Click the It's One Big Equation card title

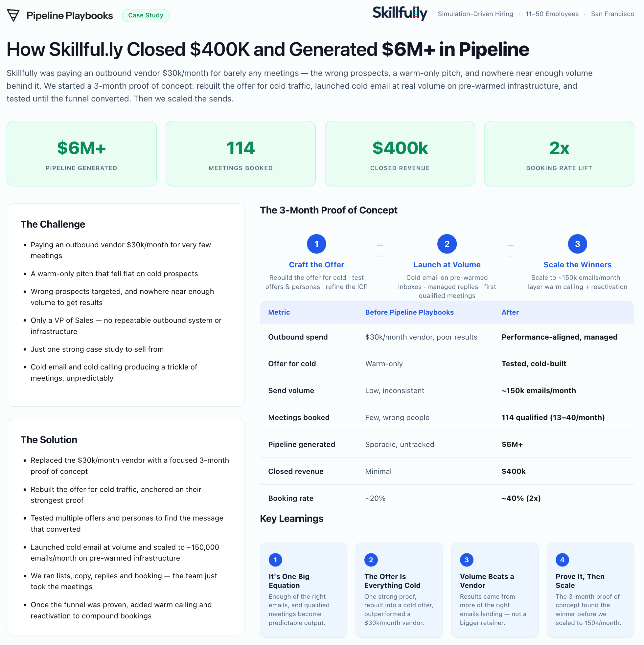[x=289, y=581]
